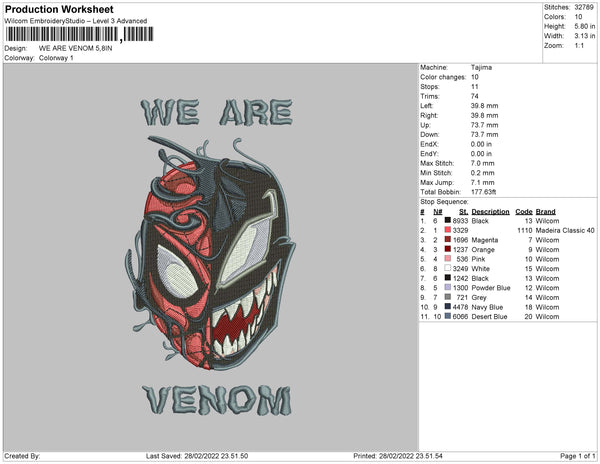Click the Min Stitch value "0.2 mm"
Screen dimensions: 600x464
483,173
